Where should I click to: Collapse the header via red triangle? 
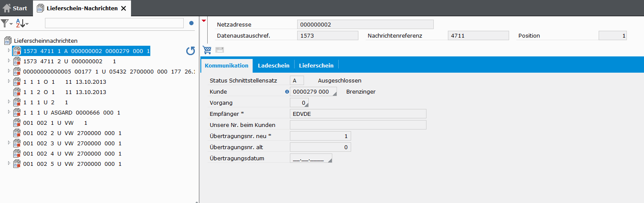(x=204, y=21)
